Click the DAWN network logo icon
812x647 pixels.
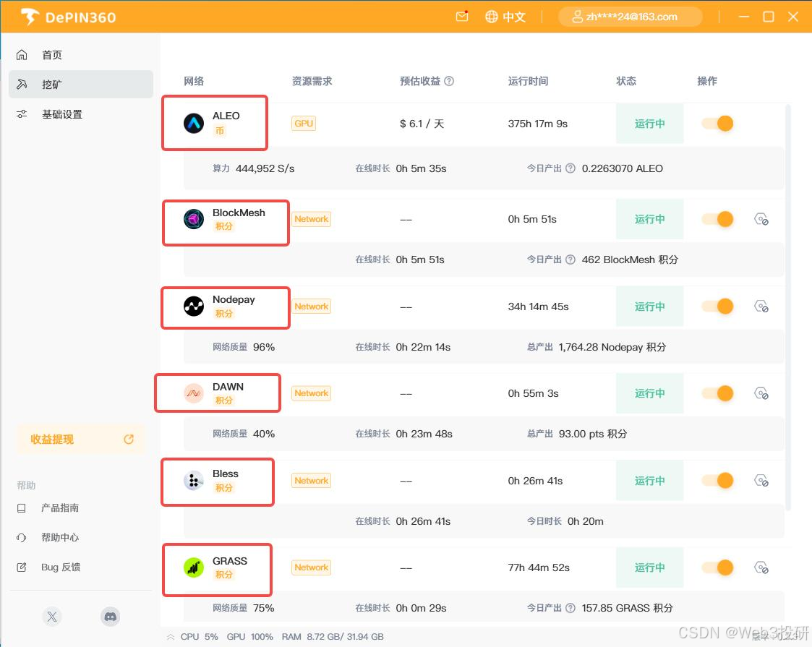194,393
